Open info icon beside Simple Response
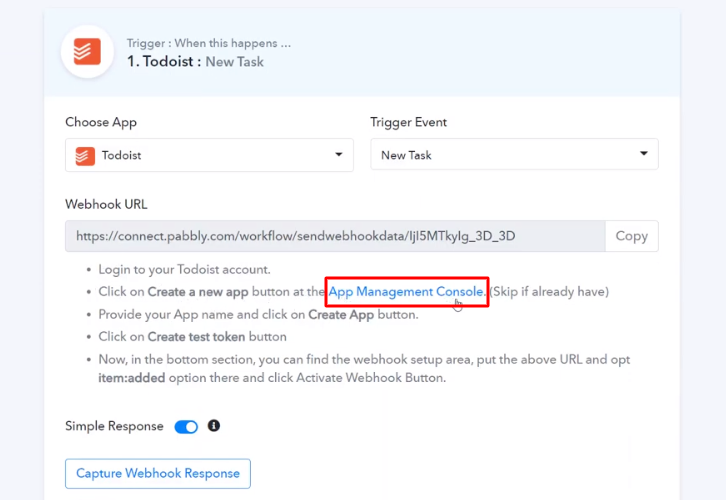 [x=213, y=425]
